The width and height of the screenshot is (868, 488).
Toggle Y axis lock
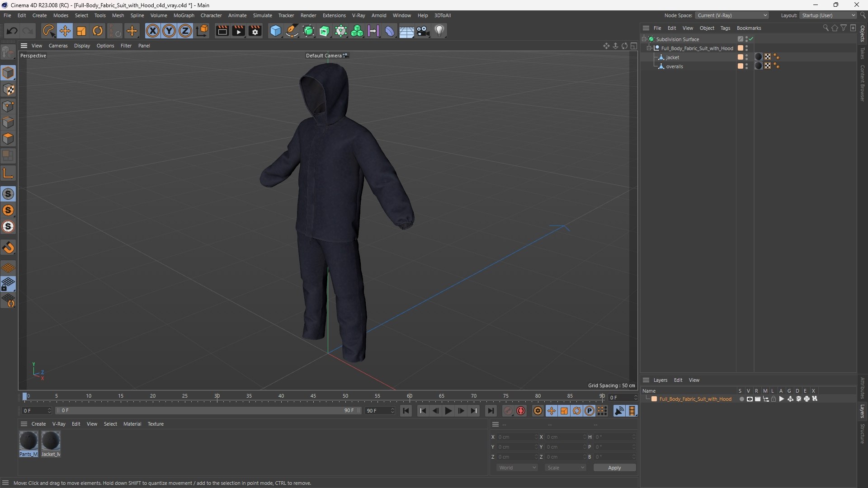point(169,31)
